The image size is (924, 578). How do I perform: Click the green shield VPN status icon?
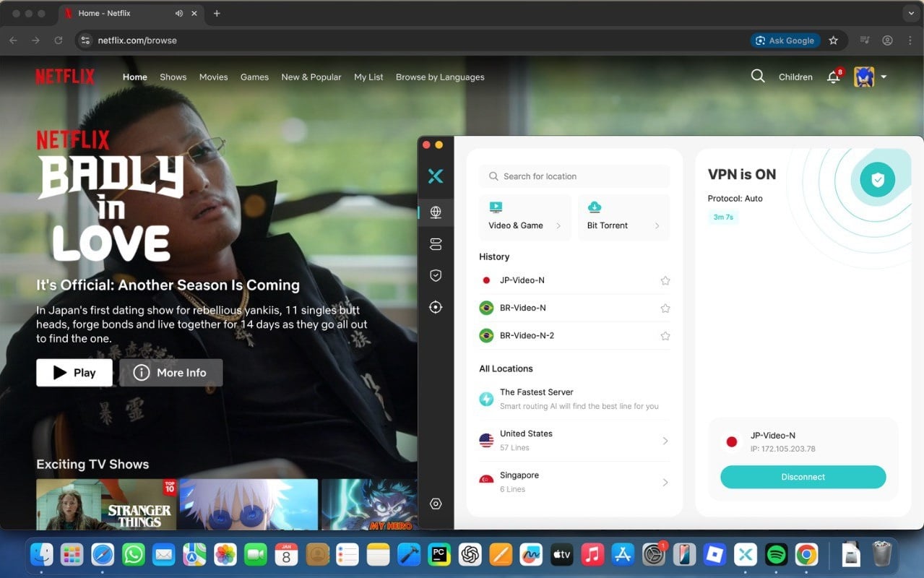pyautogui.click(x=877, y=180)
